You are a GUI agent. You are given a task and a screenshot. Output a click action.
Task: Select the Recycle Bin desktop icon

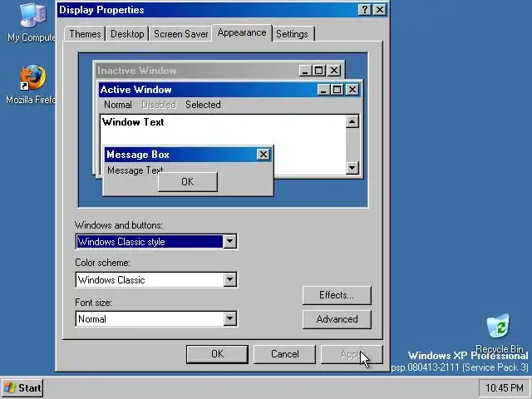[499, 332]
